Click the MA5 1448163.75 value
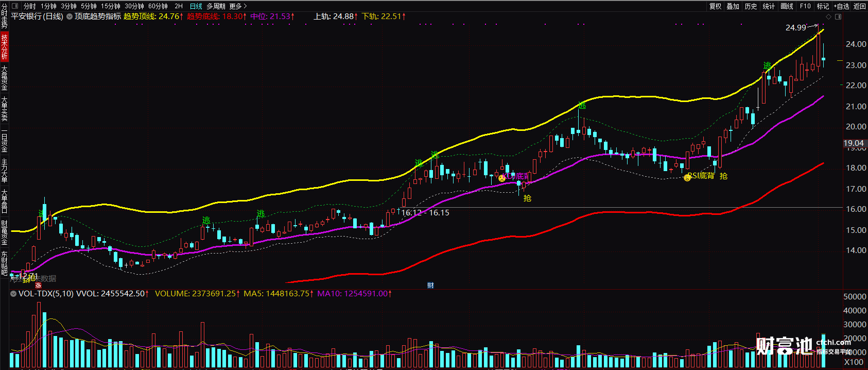Image resolution: width=868 pixels, height=370 pixels. click(x=279, y=294)
